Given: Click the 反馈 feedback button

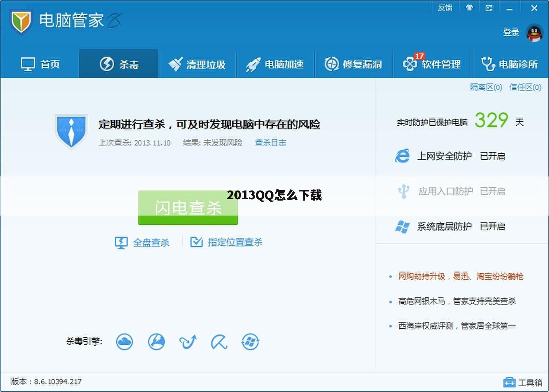Looking at the screenshot, I should point(445,8).
